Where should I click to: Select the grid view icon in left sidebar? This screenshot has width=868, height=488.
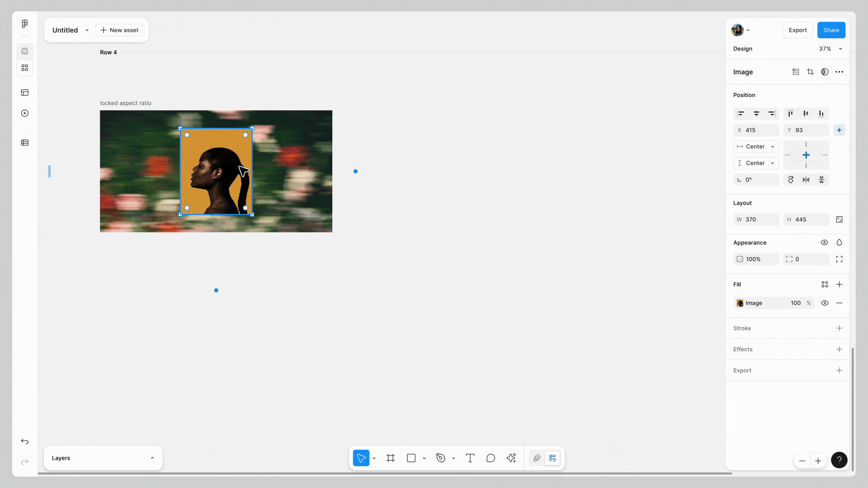(x=25, y=68)
